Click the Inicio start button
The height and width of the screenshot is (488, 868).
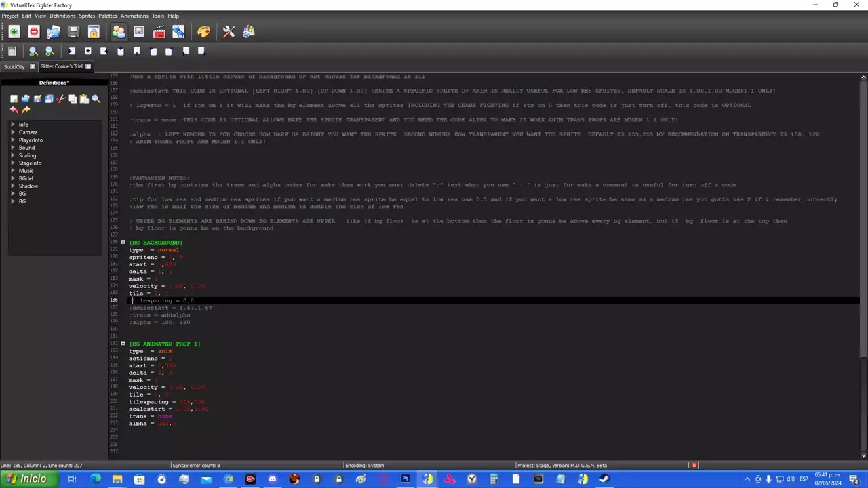coord(25,479)
